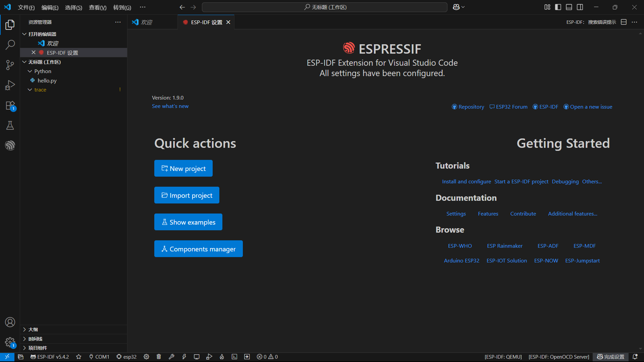Open SDK configuration gear in status bar
Viewport: 644px width, 362px height.
pos(146,357)
